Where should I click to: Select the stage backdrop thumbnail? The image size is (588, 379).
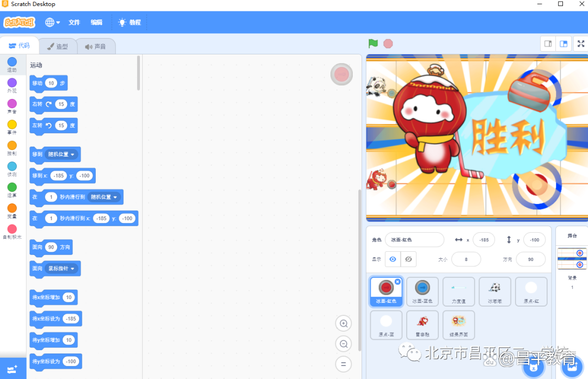572,258
